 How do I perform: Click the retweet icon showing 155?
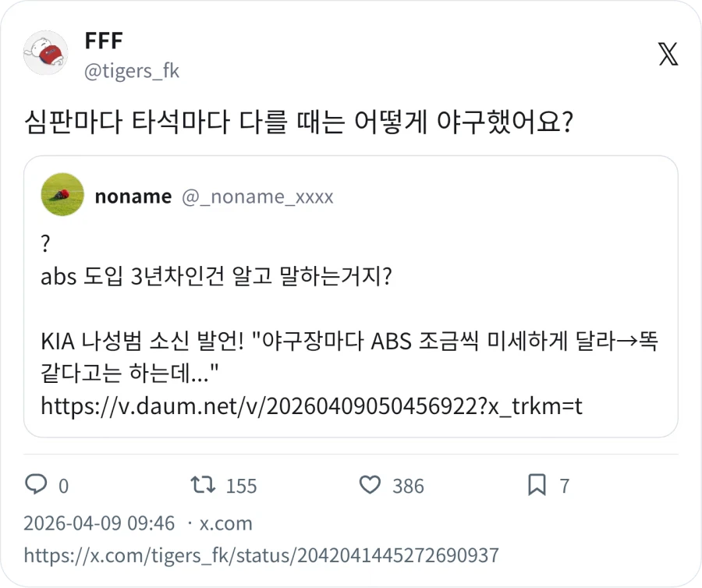click(204, 485)
